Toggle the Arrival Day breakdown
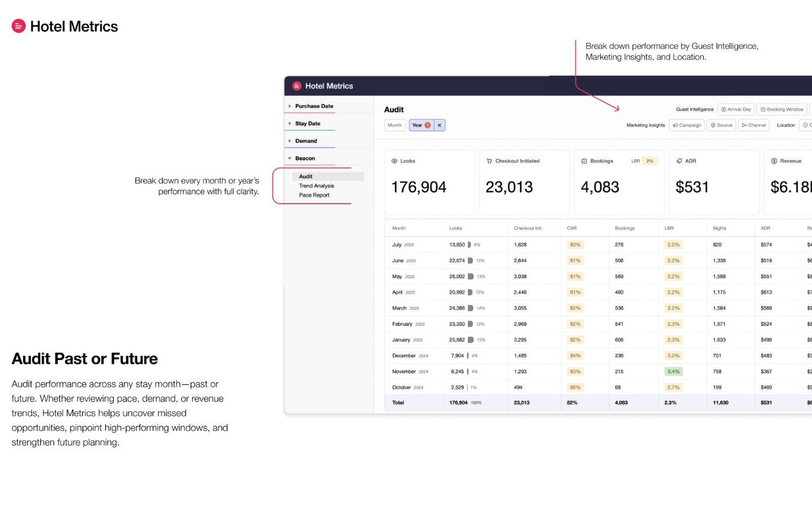 click(x=736, y=110)
